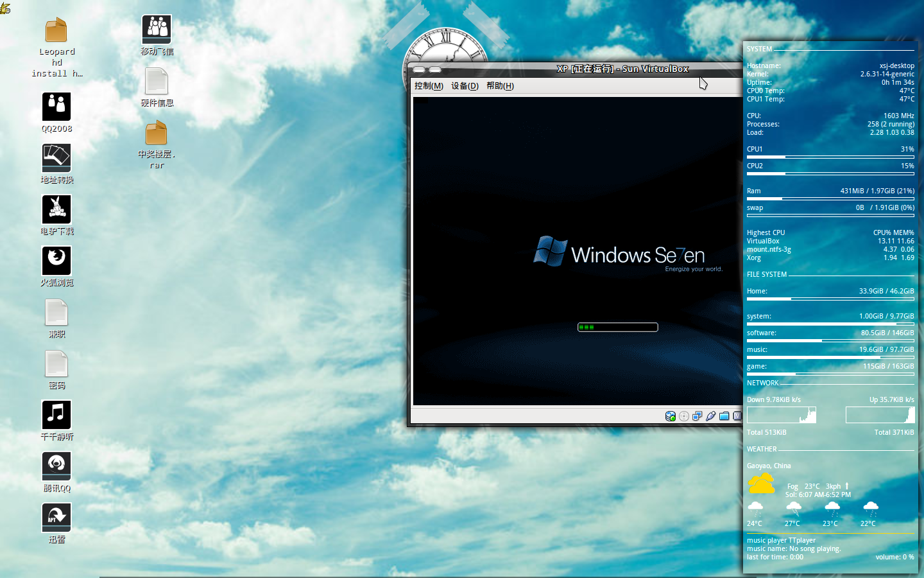This screenshot has height=578, width=924.
Task: Select the 兼职 document icon
Action: coord(56,313)
